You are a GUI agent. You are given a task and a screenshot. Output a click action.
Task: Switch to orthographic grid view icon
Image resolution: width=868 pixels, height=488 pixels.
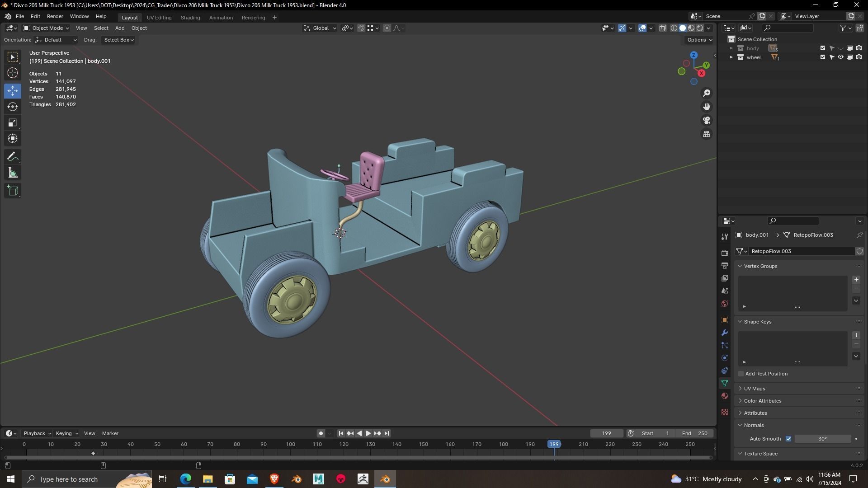point(707,134)
